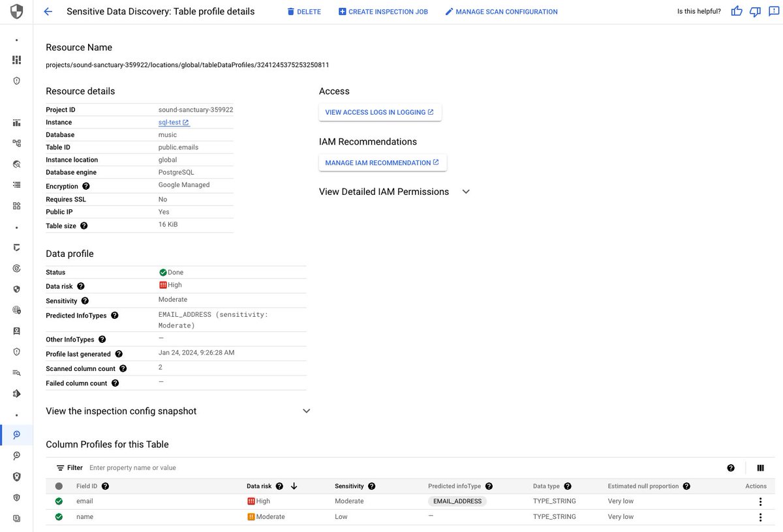Screen dimensions: 783x532
Task: Open actions menu for email row
Action: [760, 502]
